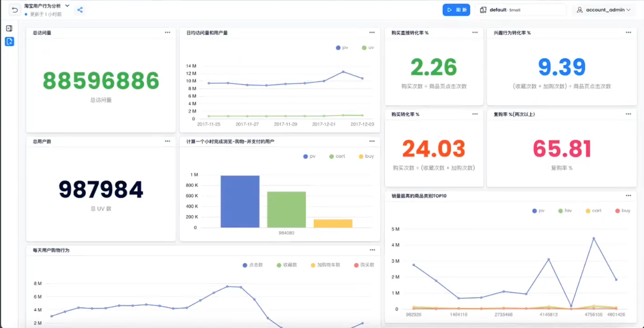Image resolution: width=644 pixels, height=328 pixels.
Task: Open more options on 每天用户购物行为 chart
Action: (372, 250)
